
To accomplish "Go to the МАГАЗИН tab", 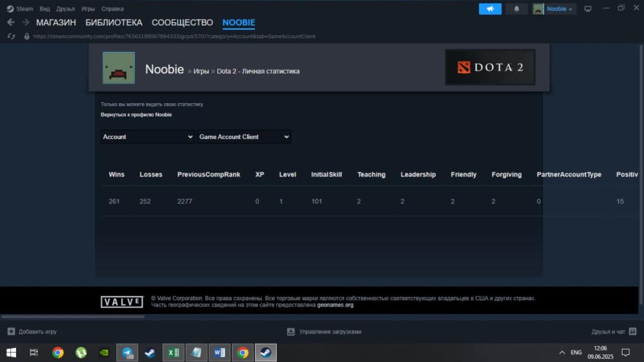I will coord(56,23).
